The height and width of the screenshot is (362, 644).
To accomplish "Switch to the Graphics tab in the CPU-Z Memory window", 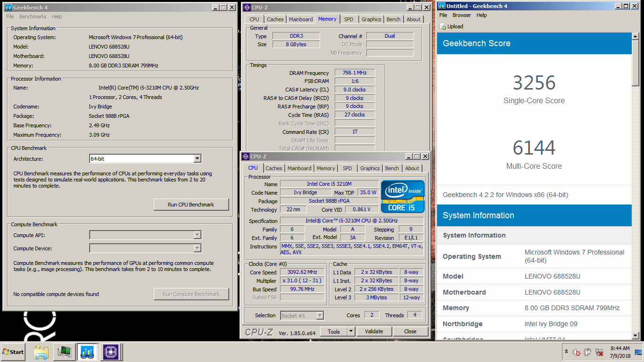I will coord(372,19).
